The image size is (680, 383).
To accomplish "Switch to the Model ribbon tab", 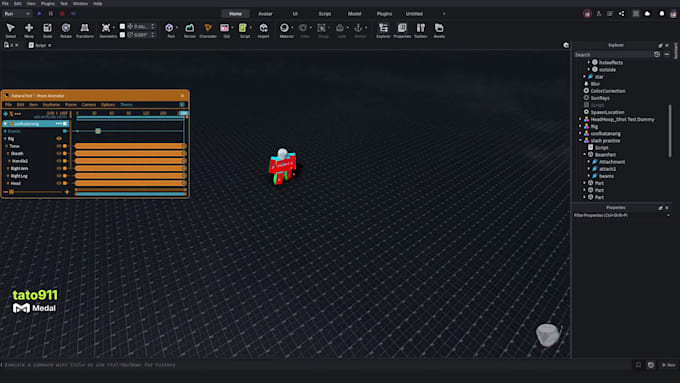I will tap(354, 14).
